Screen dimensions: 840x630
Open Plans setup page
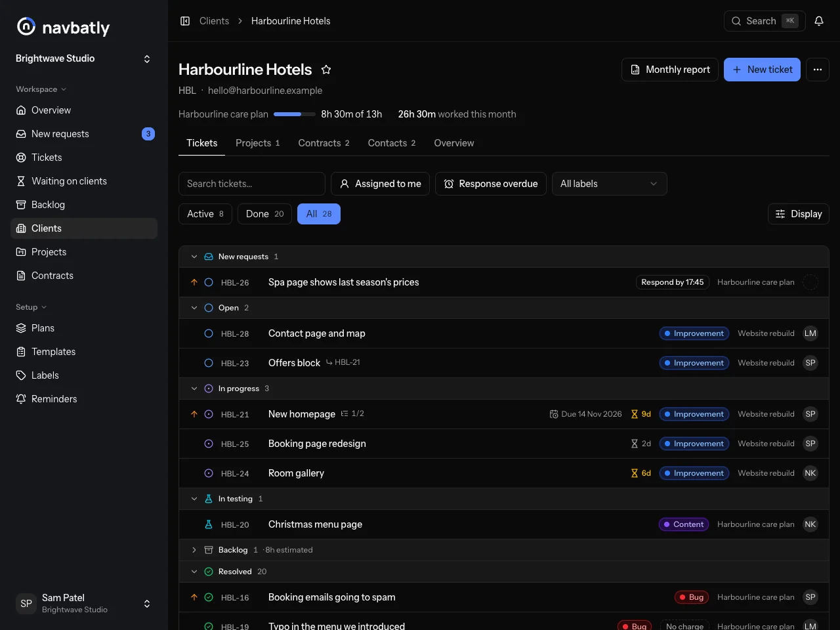[x=84, y=328]
